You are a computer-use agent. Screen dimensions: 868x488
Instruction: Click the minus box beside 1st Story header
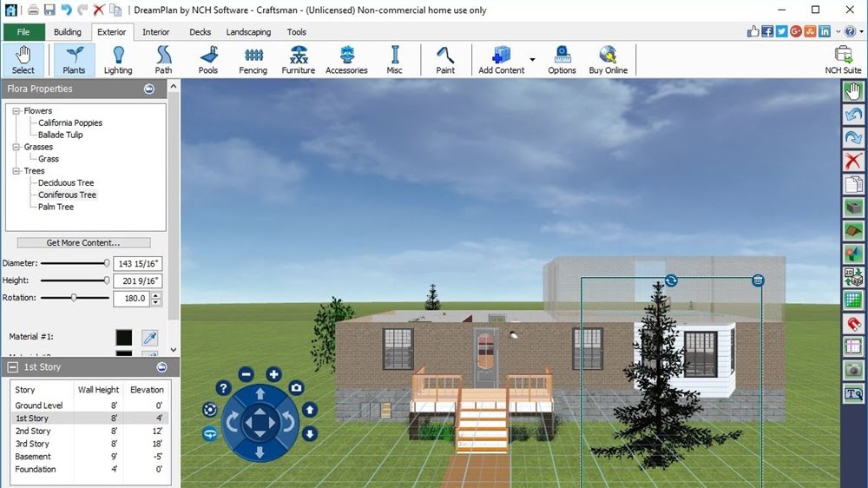point(13,366)
